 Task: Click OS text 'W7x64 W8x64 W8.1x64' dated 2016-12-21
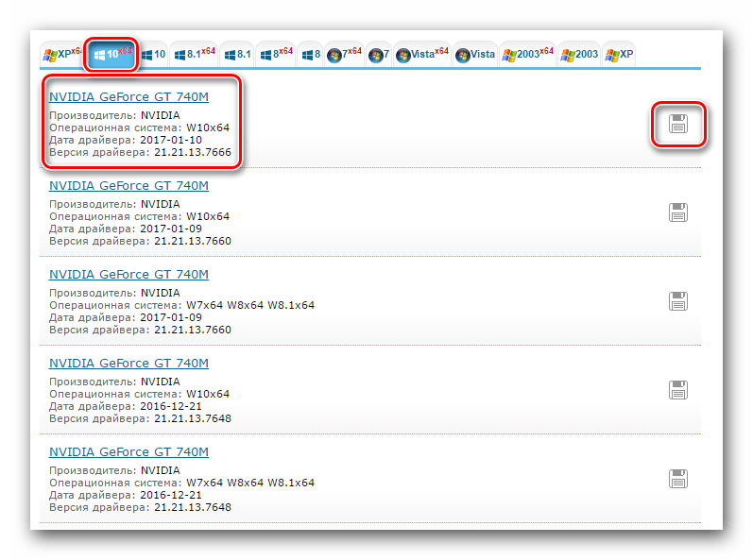click(x=250, y=483)
